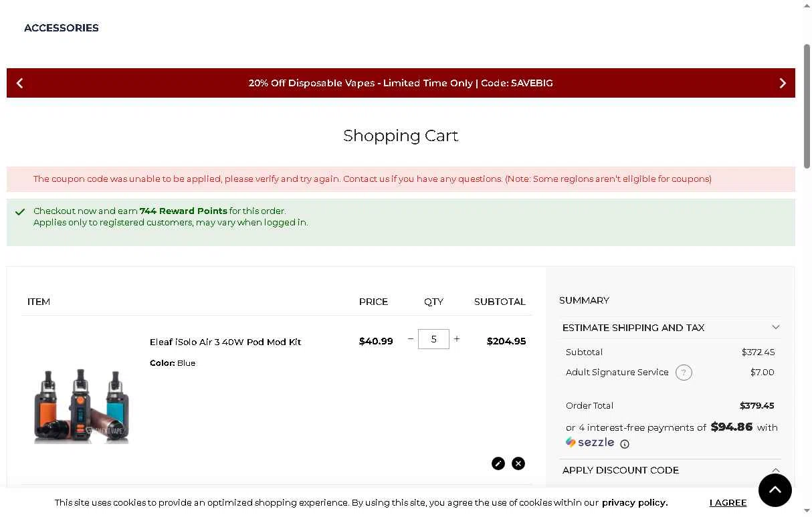
Task: Click the item price $40.99
Action: pos(376,341)
